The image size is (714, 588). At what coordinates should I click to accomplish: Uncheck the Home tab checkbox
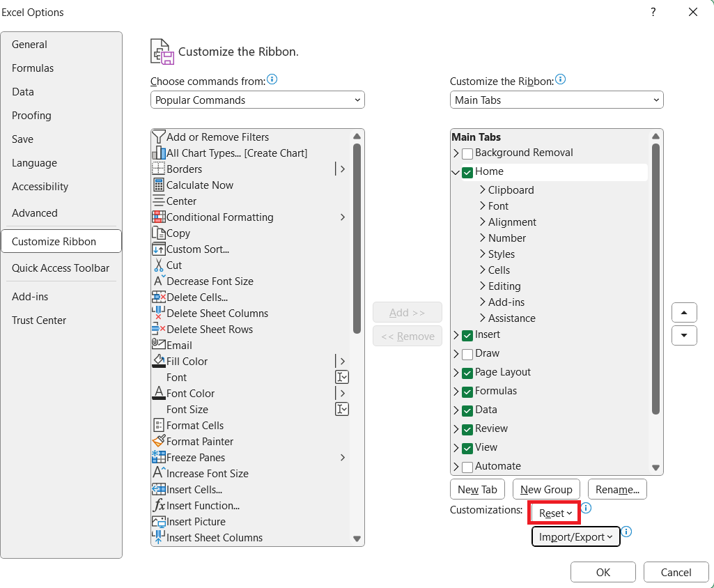(467, 173)
